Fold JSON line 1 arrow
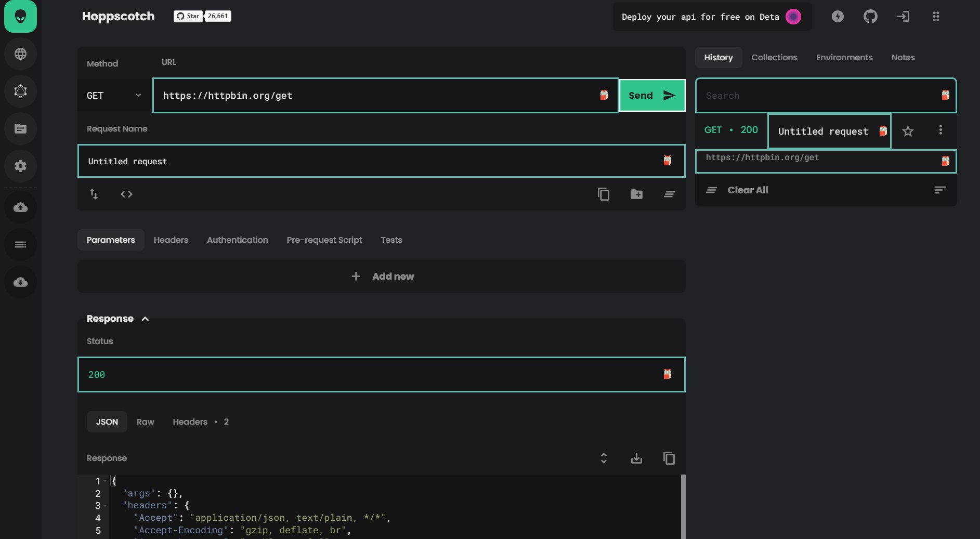 105,481
